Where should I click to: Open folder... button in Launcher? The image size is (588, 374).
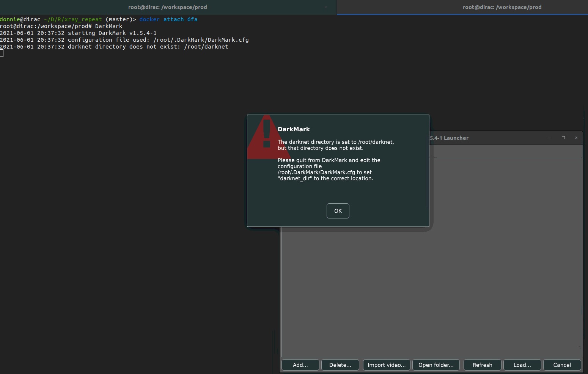point(436,365)
